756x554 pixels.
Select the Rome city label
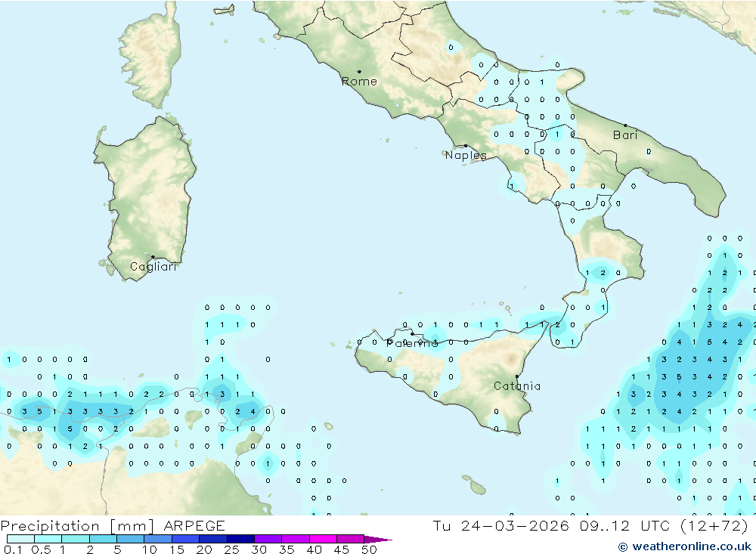point(359,81)
